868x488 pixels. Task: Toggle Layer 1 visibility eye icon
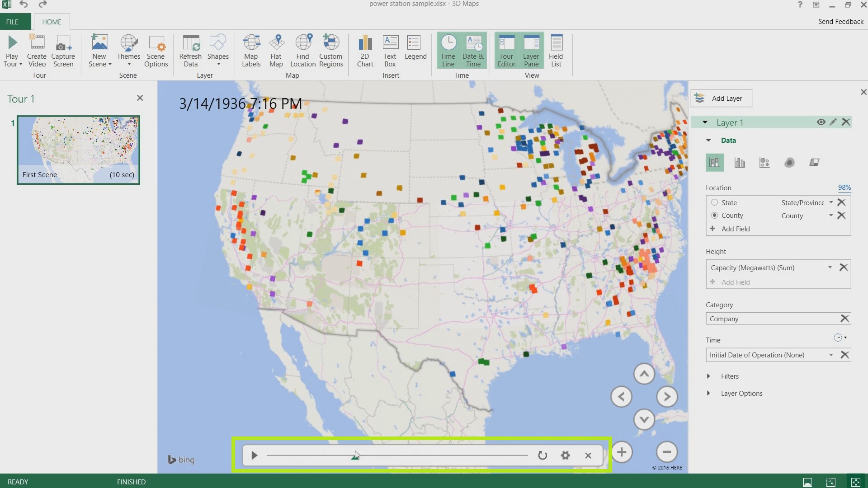tap(821, 122)
